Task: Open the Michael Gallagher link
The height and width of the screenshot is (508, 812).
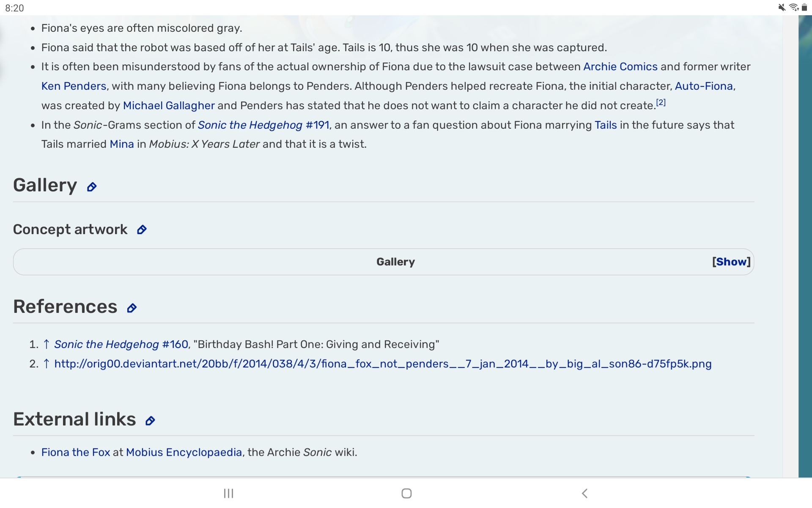Action: pos(169,105)
